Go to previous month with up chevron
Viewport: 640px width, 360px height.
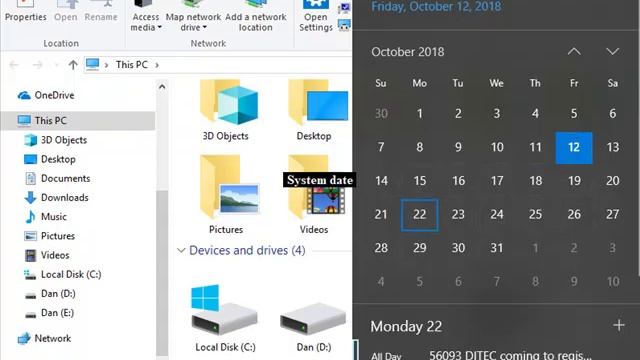[x=574, y=51]
